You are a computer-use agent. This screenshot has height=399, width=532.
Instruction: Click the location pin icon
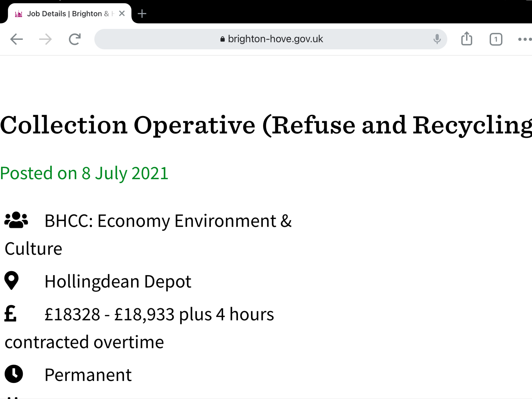pyautogui.click(x=11, y=281)
